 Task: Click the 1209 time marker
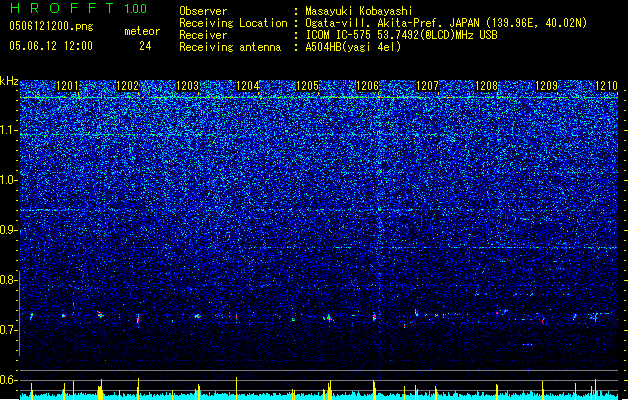pos(546,86)
